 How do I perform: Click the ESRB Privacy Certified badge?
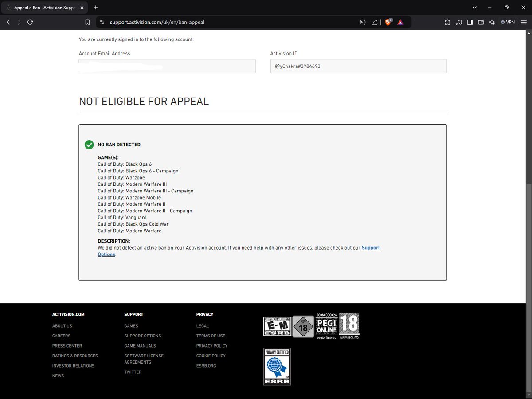click(277, 366)
